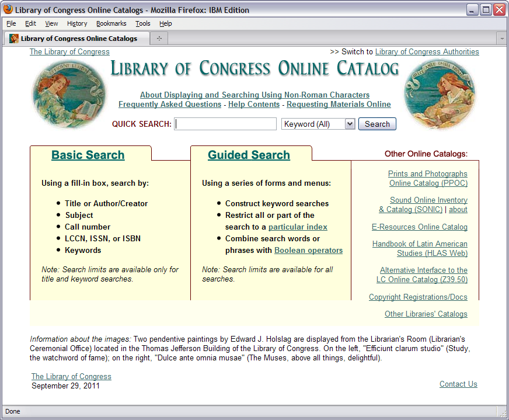This screenshot has height=420, width=509.
Task: Close the Firefox window
Action: [499, 10]
